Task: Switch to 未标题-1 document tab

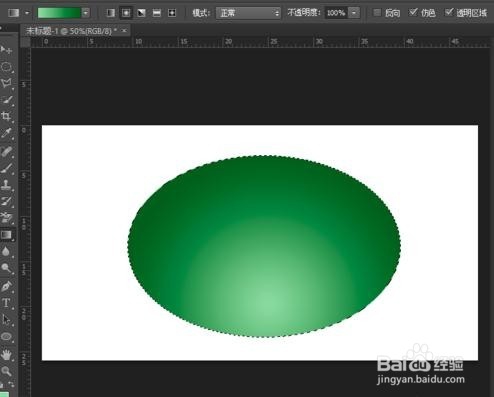Action: (71, 31)
